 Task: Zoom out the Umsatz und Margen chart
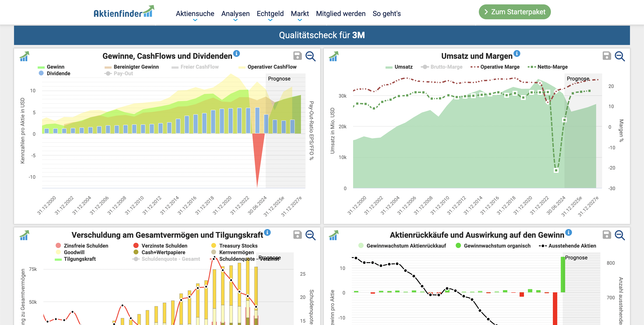[620, 56]
